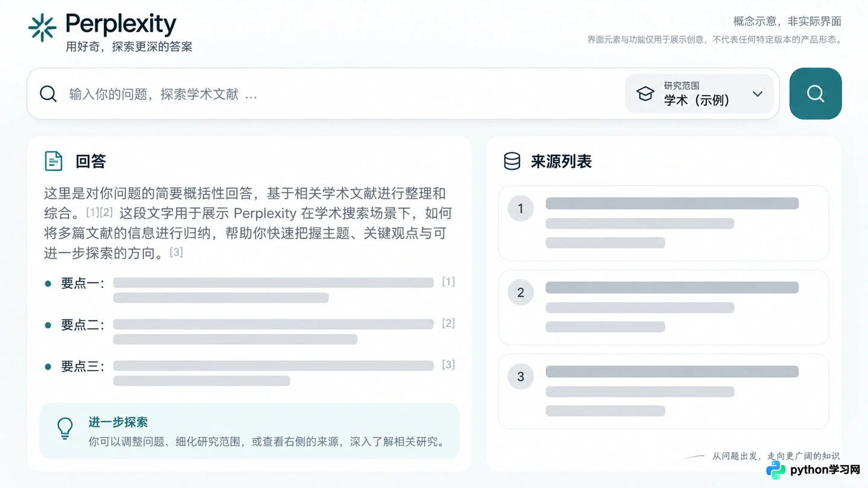Viewport: 868px width, 488px height.
Task: Expand the 研究范围 dropdown chevron
Action: [x=758, y=94]
